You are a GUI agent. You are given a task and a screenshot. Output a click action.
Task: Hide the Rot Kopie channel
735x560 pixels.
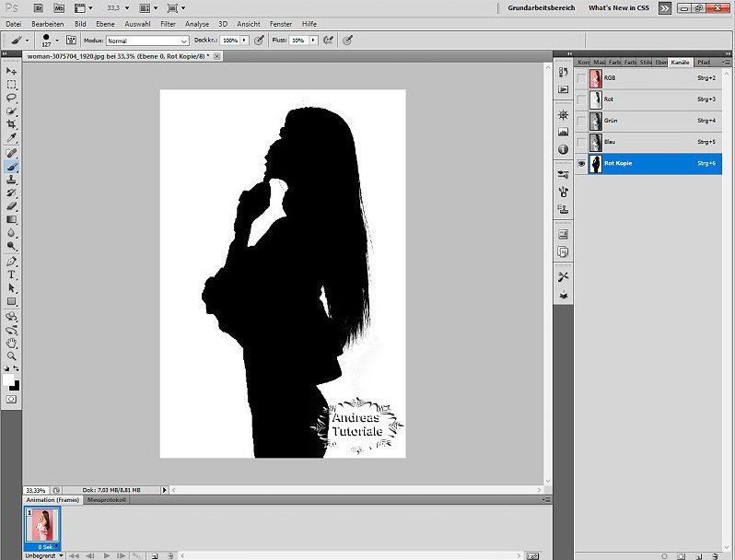[581, 164]
